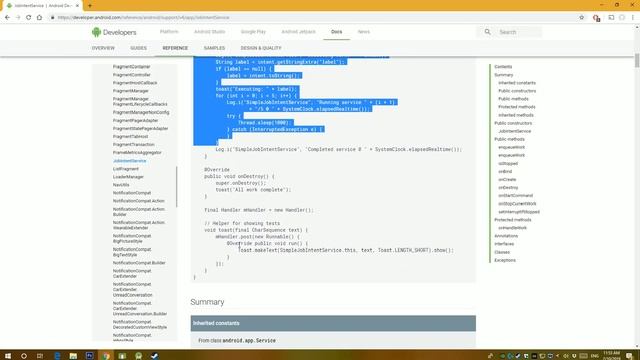Jump to Exceptions in the contents list

tap(505, 260)
